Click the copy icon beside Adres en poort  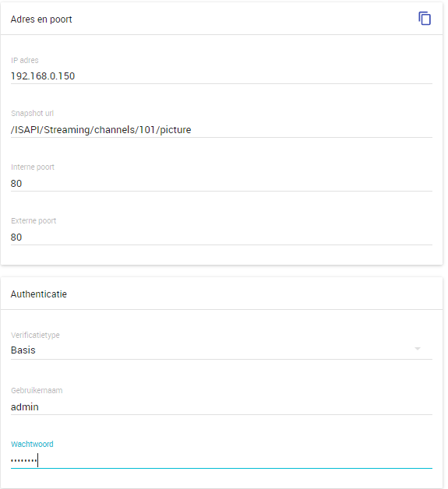(x=425, y=19)
